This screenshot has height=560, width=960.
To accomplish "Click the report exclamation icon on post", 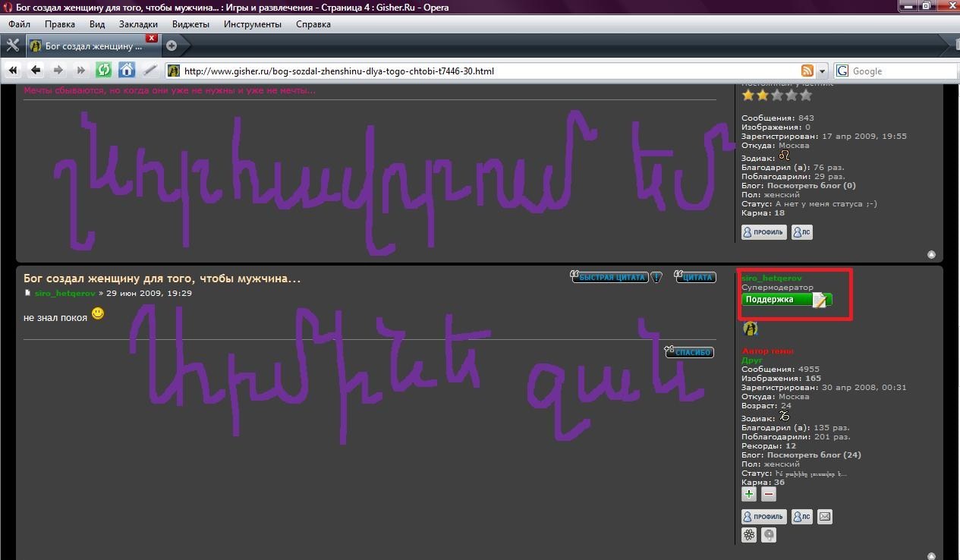I will pyautogui.click(x=656, y=278).
